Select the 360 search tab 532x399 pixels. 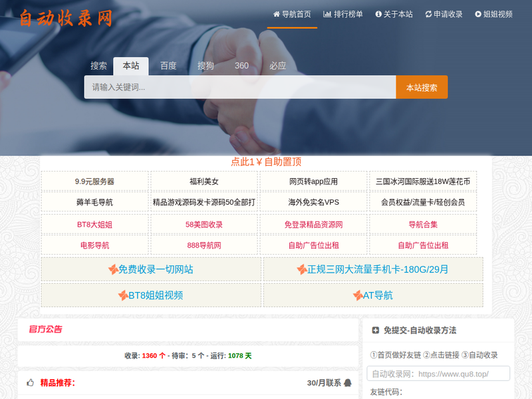click(x=241, y=66)
